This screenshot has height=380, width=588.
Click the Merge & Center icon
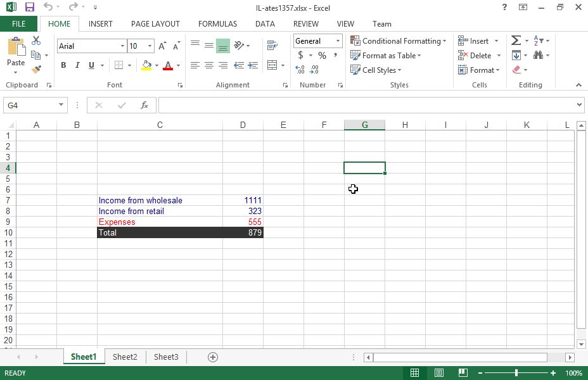(x=272, y=65)
